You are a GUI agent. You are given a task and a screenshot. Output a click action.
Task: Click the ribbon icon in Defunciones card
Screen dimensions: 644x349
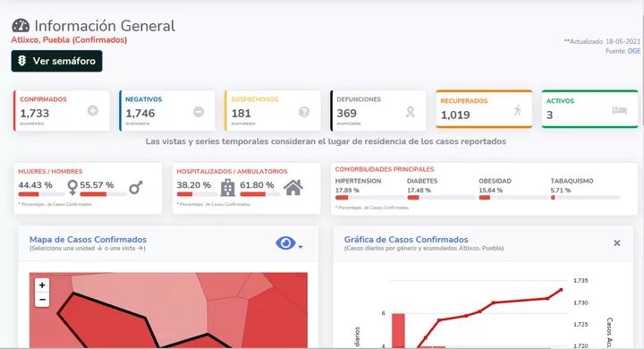(410, 111)
